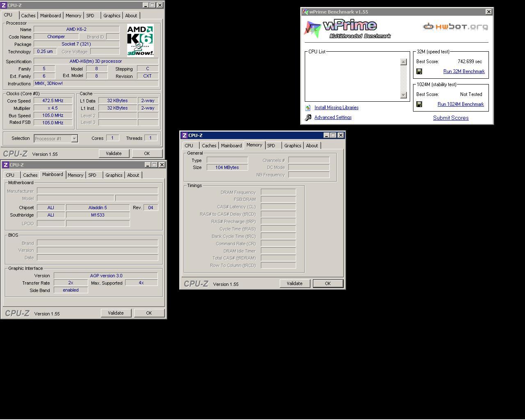This screenshot has width=525, height=420.
Task: Click CPU-Z title icon in Memory window
Action: [185, 135]
